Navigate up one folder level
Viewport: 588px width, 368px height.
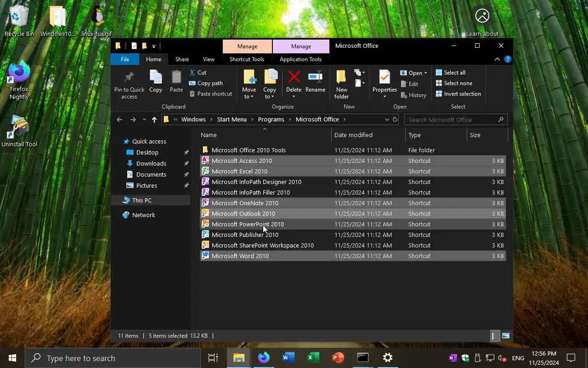(154, 120)
